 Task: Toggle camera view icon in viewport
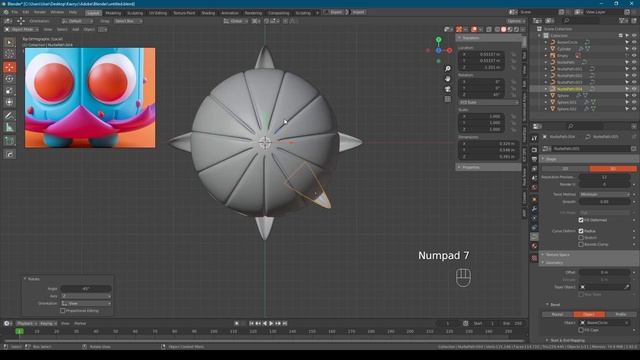pos(448,89)
